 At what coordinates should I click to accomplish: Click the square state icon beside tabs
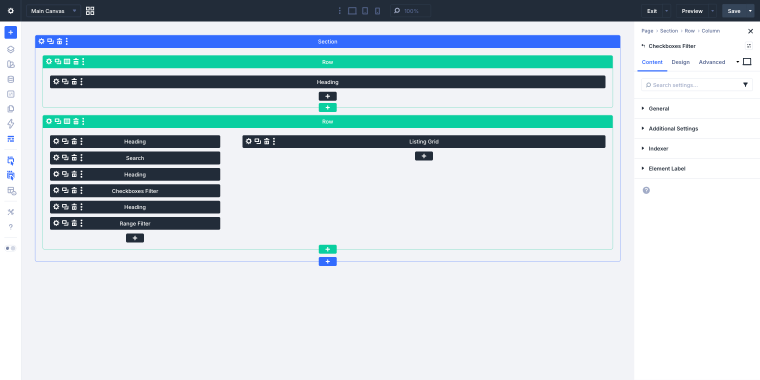747,62
